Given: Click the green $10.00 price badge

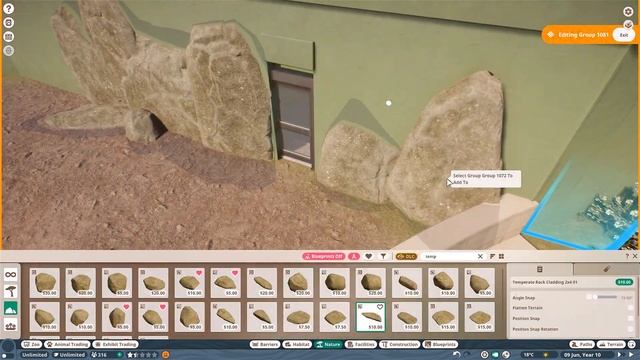Looking at the screenshot, I should click(x=624, y=282).
